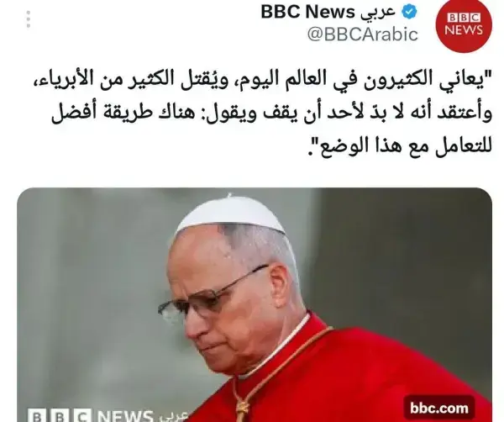Open the @BBCArabic handle link
504x422 pixels.
363,34
